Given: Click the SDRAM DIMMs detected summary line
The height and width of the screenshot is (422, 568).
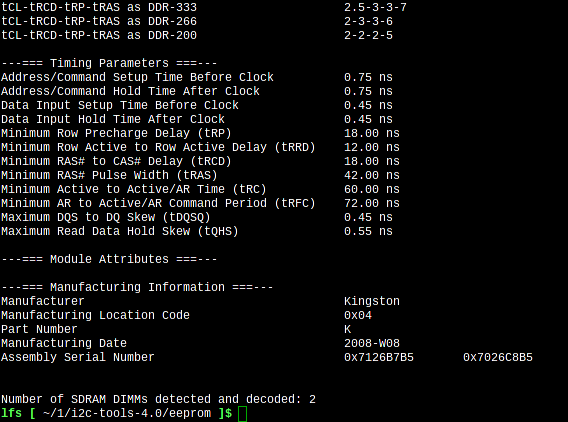Looking at the screenshot, I should point(158,400).
